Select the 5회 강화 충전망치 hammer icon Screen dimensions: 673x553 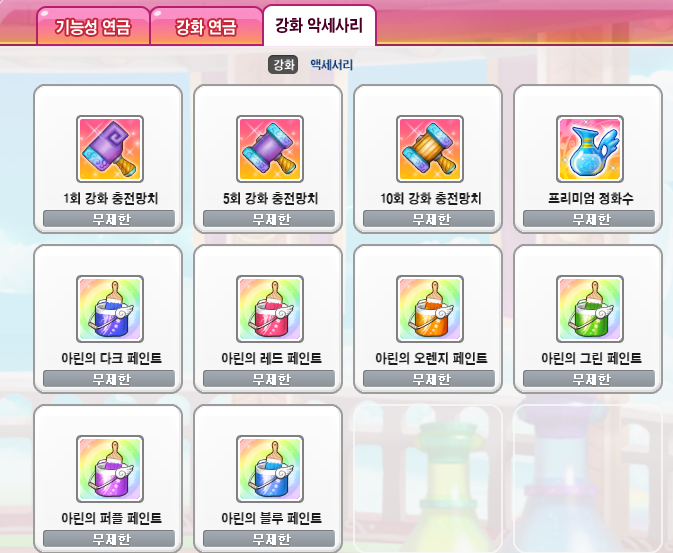click(x=270, y=149)
